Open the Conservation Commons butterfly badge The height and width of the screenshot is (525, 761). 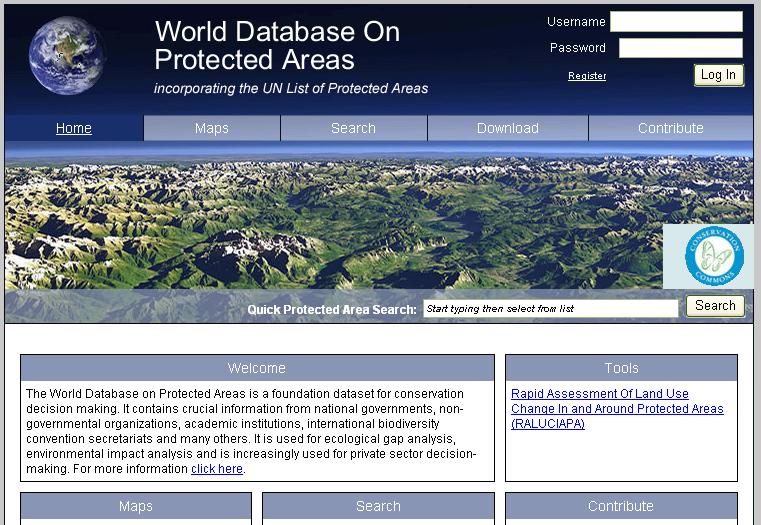pyautogui.click(x=714, y=256)
